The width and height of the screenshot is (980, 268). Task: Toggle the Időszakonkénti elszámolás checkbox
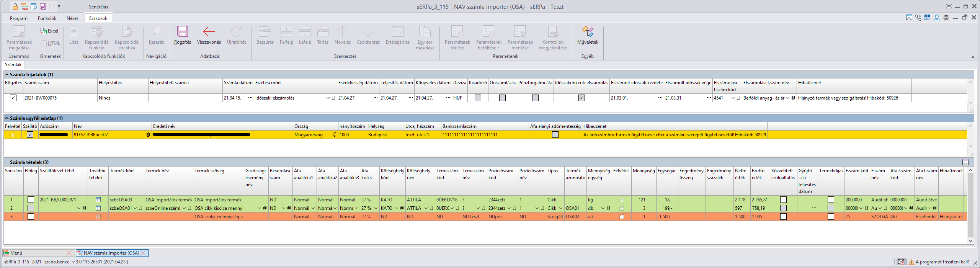(581, 98)
